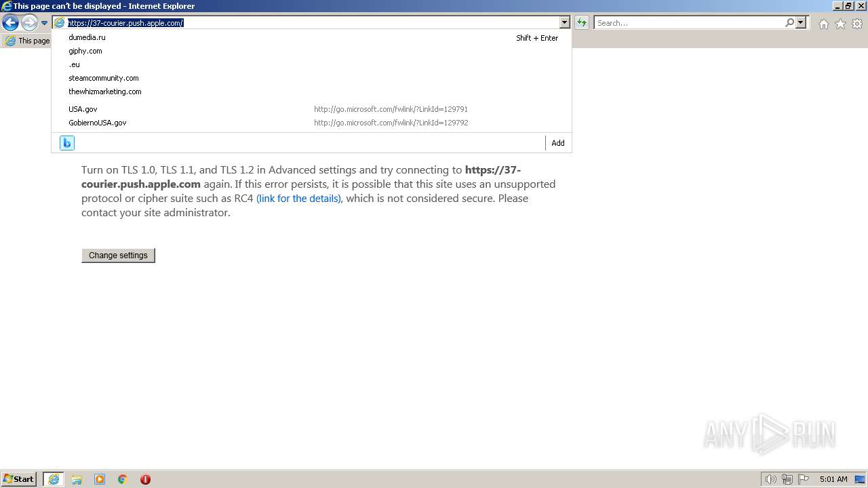This screenshot has height=488, width=868.
Task: Switch to Internet Explorer taskbar button
Action: [54, 479]
